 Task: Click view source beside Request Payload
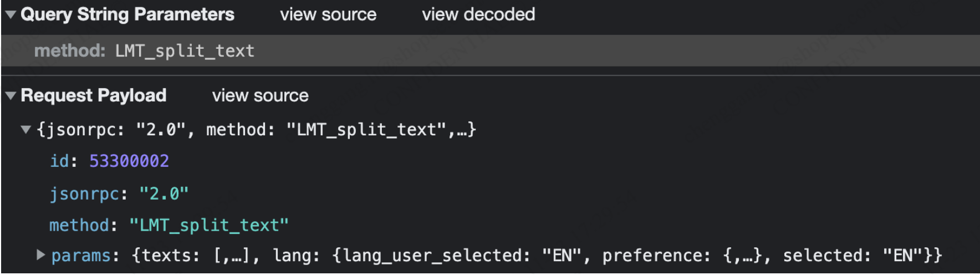(260, 95)
